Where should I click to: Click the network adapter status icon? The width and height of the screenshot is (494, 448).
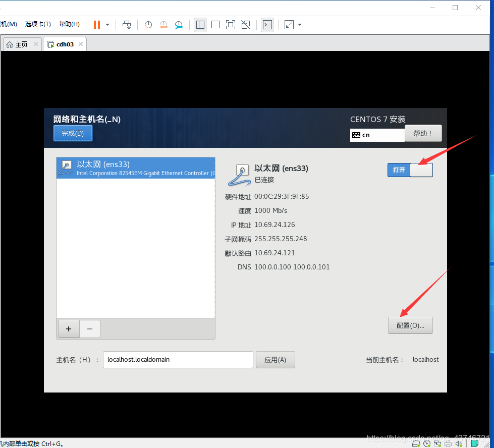437,443
